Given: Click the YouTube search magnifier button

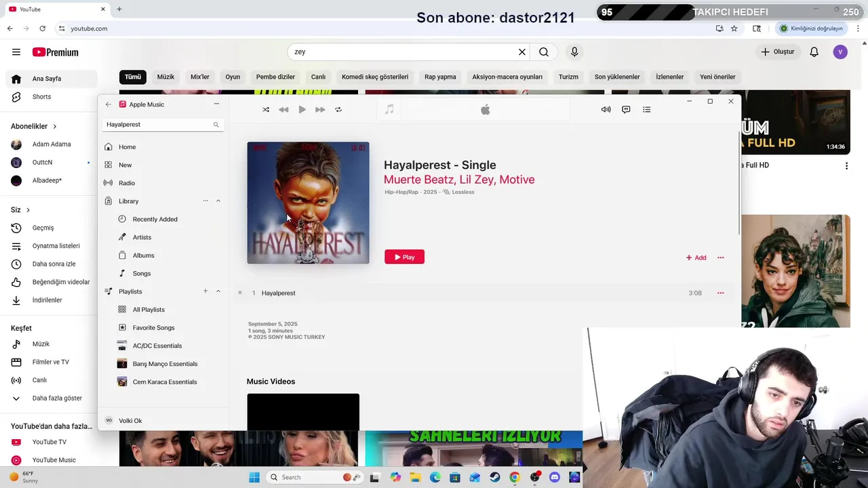Looking at the screenshot, I should coord(544,52).
